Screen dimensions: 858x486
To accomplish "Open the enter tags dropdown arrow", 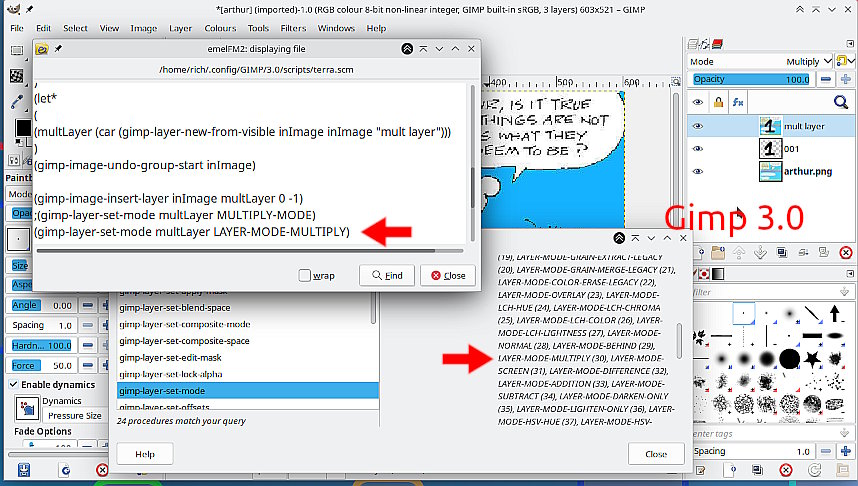I will point(844,433).
